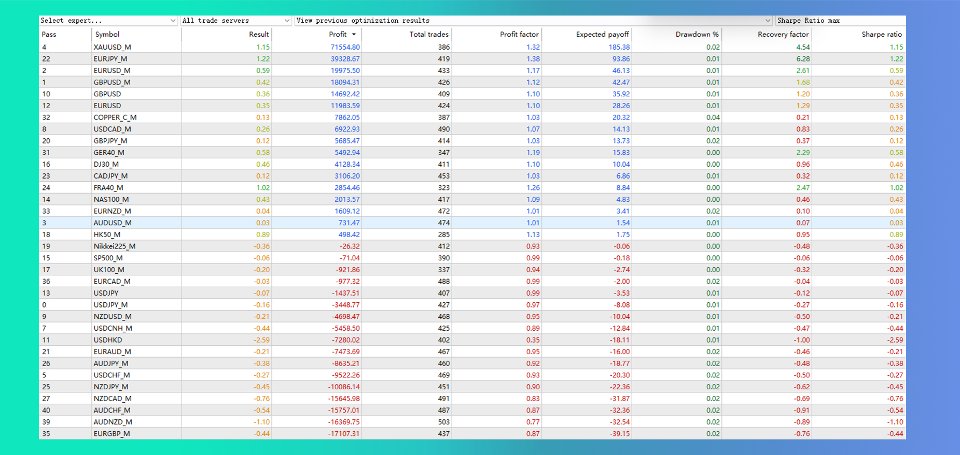This screenshot has width=960, height=455.
Task: Click the recovery factor value 6.28
Action: (x=802, y=59)
